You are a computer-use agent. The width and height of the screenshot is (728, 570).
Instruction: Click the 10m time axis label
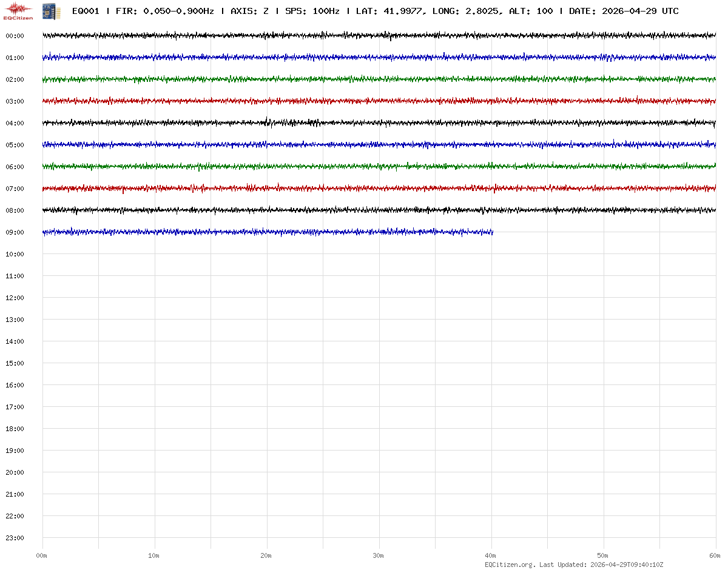[154, 555]
